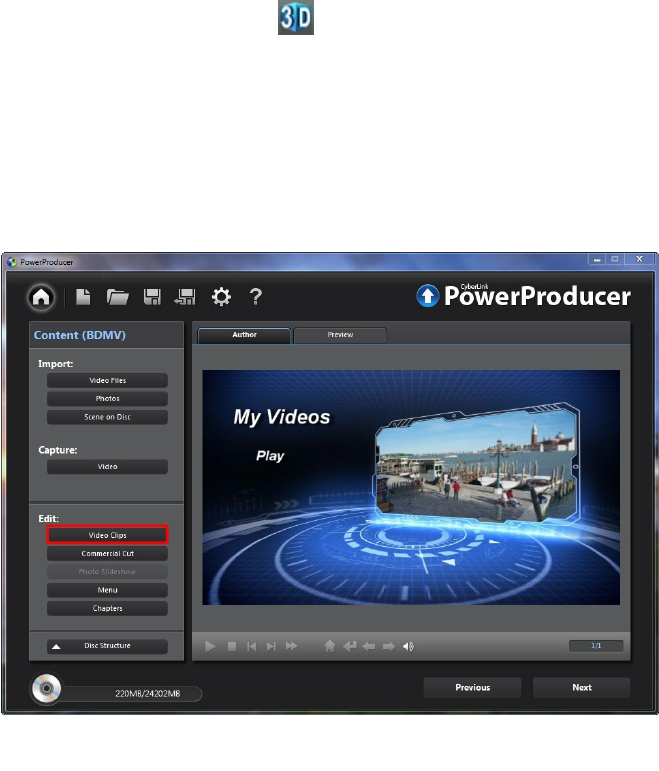Open Help via the question mark icon
659x771 pixels.
(x=255, y=297)
